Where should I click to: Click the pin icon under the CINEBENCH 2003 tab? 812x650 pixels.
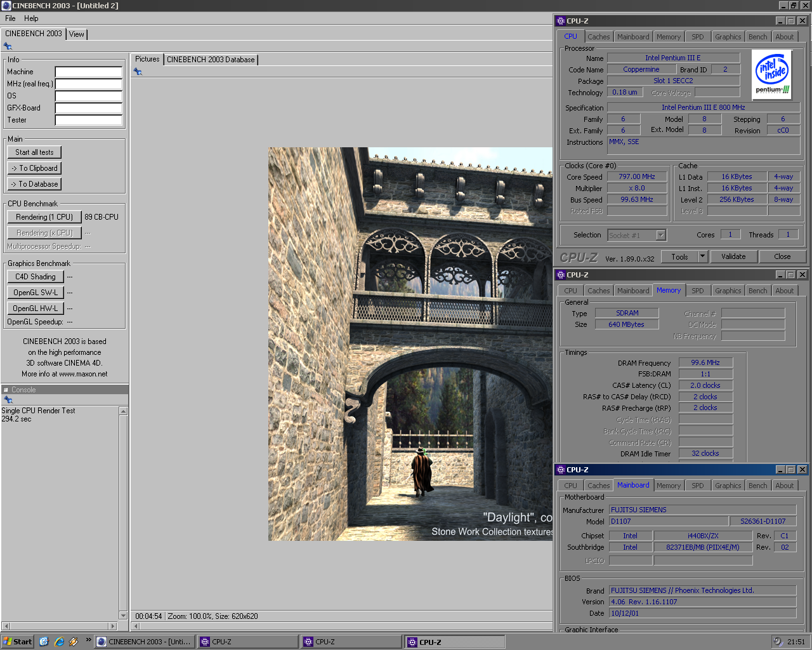click(8, 46)
